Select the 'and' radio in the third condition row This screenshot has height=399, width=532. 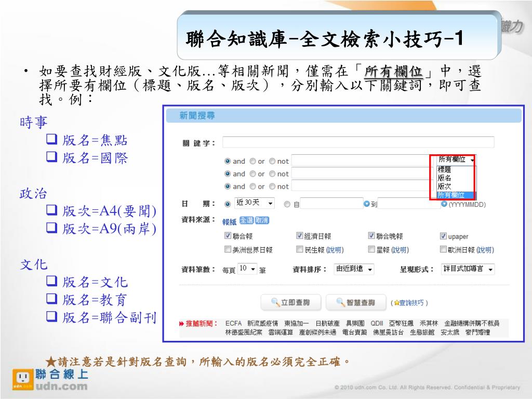pos(228,187)
